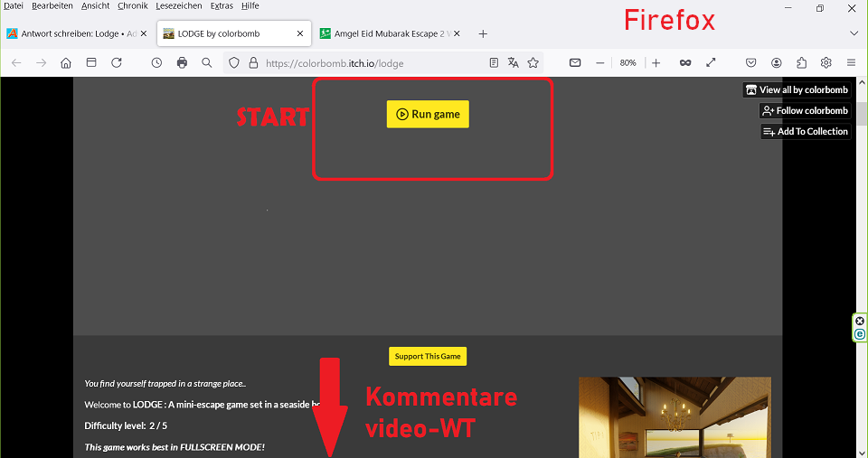Click Follow colorbomb button
Screen dimensions: 868x458
[x=805, y=110]
